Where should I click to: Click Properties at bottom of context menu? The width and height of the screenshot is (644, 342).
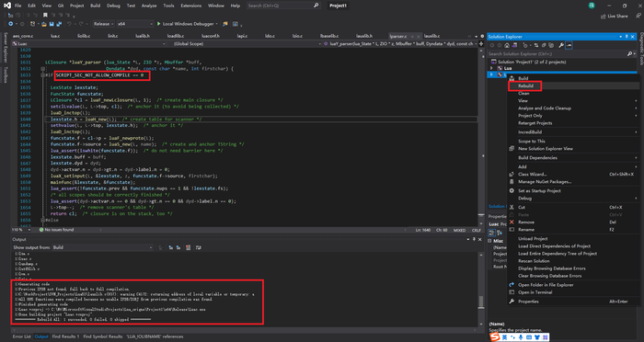coord(528,302)
